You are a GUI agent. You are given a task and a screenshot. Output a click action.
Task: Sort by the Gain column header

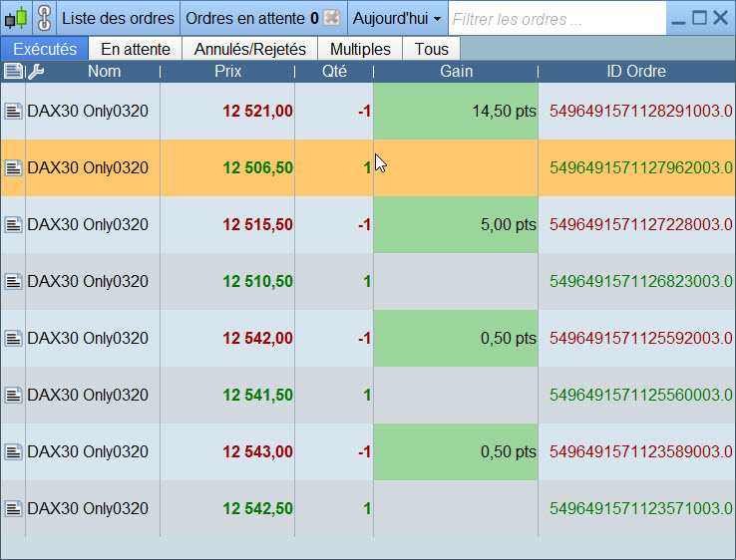coord(456,72)
